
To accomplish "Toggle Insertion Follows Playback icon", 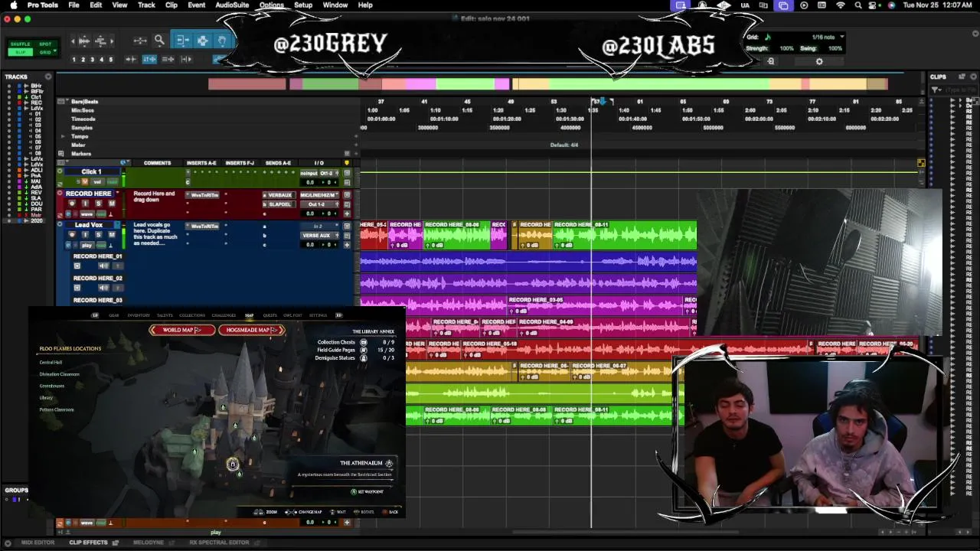I will [x=186, y=59].
